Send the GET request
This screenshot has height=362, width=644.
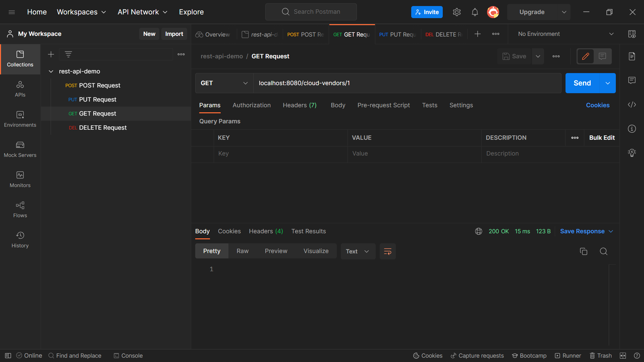(582, 83)
